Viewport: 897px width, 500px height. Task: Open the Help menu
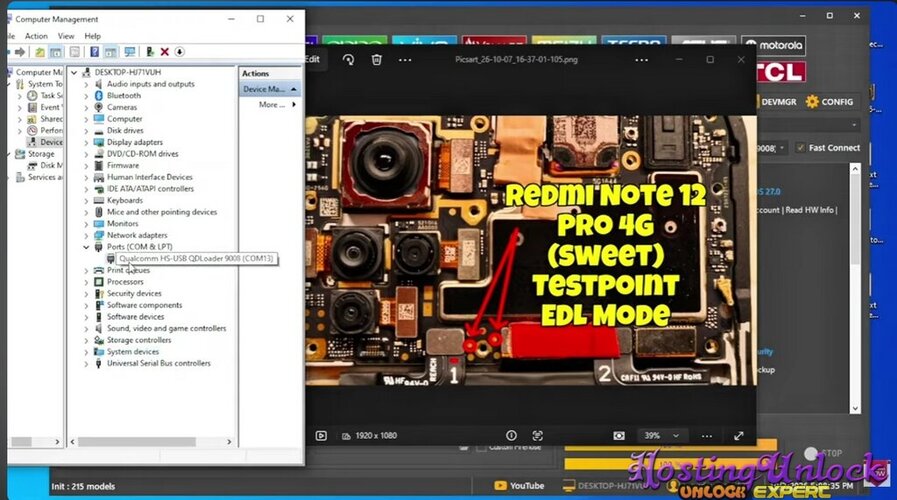tap(92, 36)
